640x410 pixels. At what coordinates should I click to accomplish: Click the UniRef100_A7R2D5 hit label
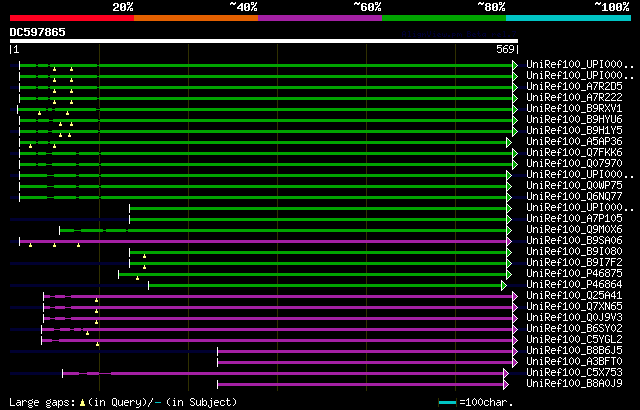tap(574, 86)
